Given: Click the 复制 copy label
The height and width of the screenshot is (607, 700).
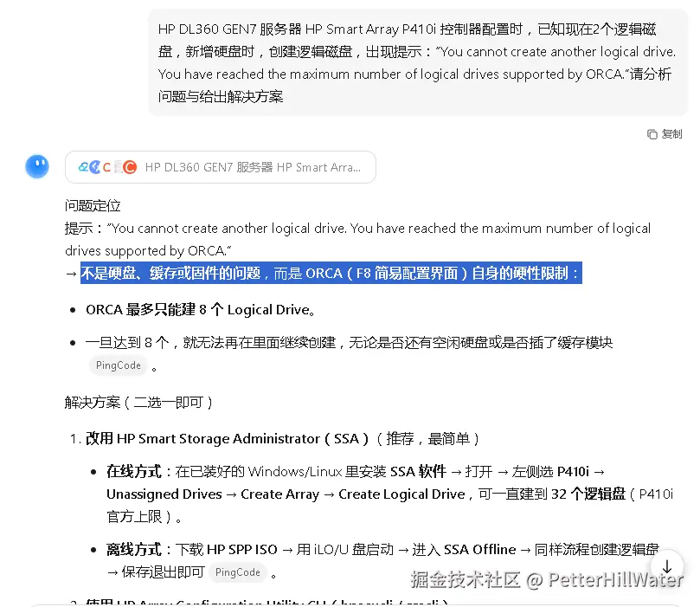Looking at the screenshot, I should click(671, 134).
